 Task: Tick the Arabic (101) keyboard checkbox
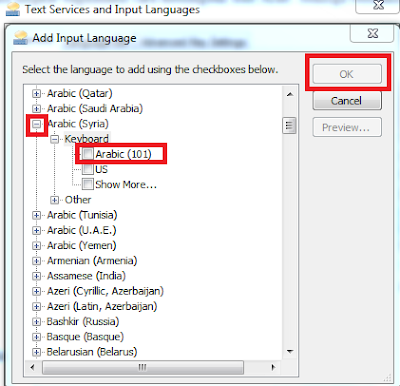coord(88,154)
